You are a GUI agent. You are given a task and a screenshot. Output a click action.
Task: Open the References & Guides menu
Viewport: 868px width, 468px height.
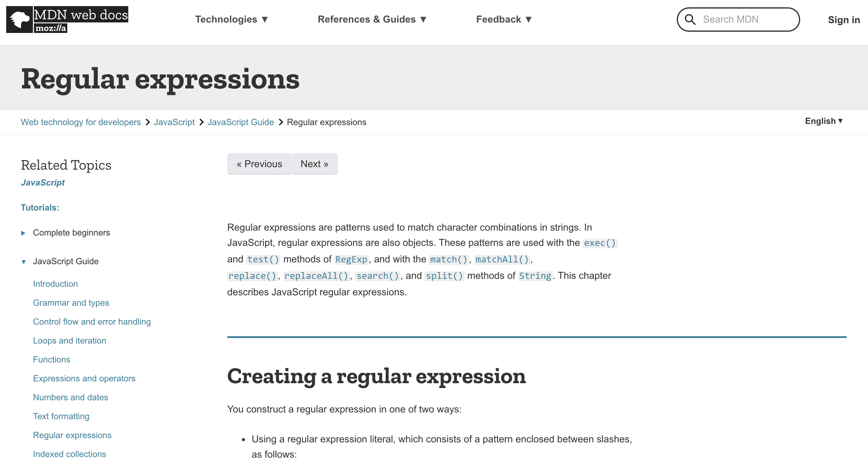tap(372, 20)
